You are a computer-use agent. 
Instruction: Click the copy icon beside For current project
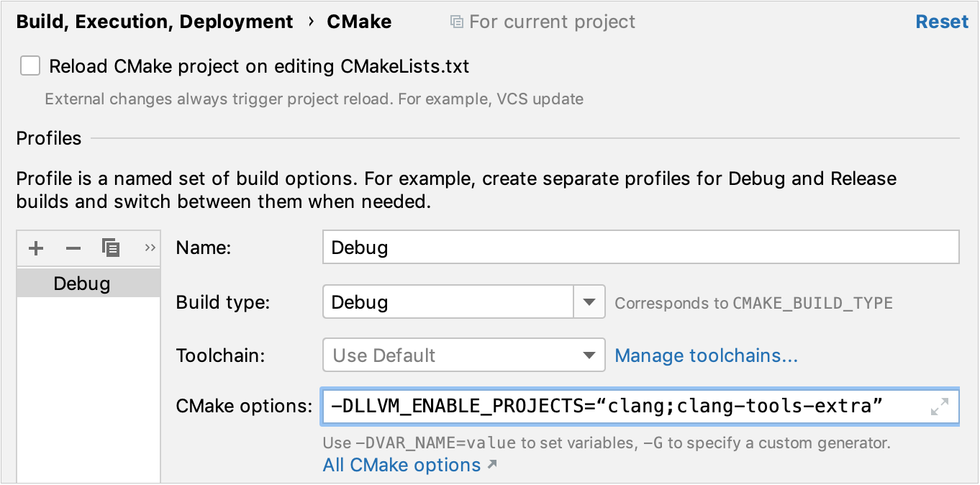tap(459, 22)
